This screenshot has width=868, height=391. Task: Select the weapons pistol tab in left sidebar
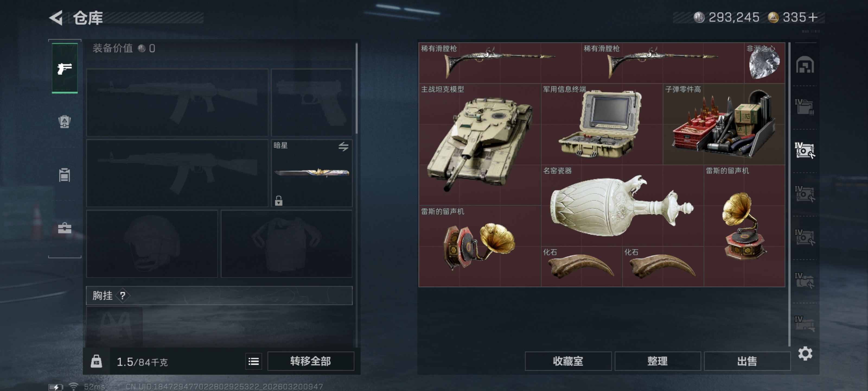click(64, 68)
